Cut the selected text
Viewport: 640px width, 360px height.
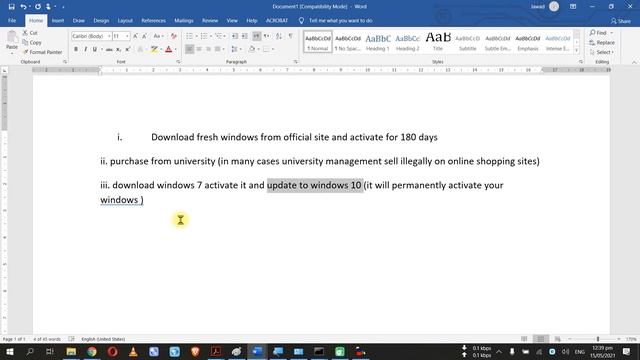click(x=30, y=33)
